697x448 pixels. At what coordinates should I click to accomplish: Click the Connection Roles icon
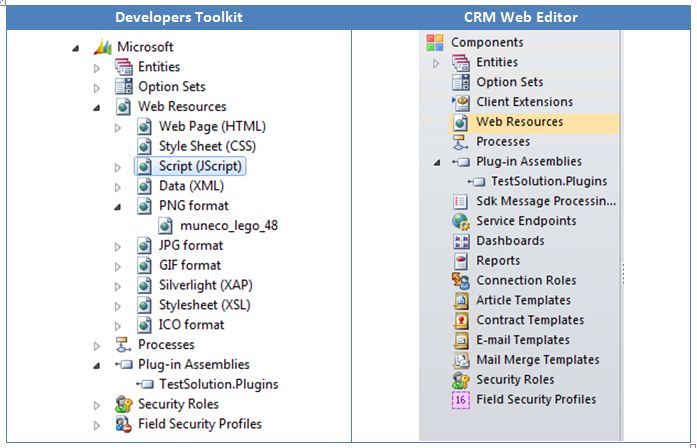point(461,281)
